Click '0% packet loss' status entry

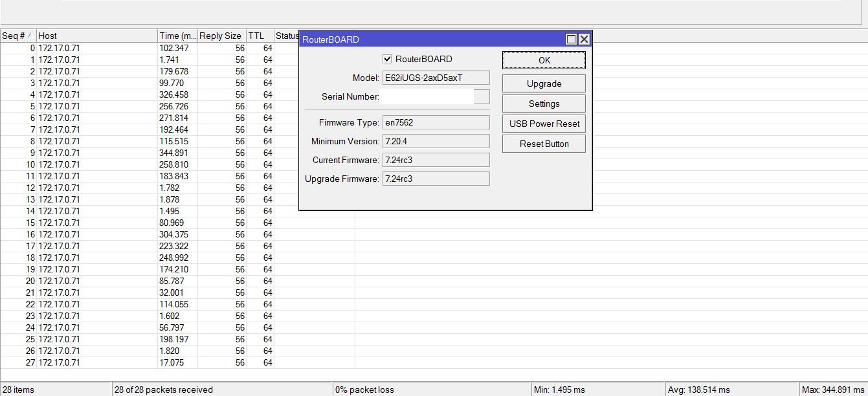coord(432,390)
